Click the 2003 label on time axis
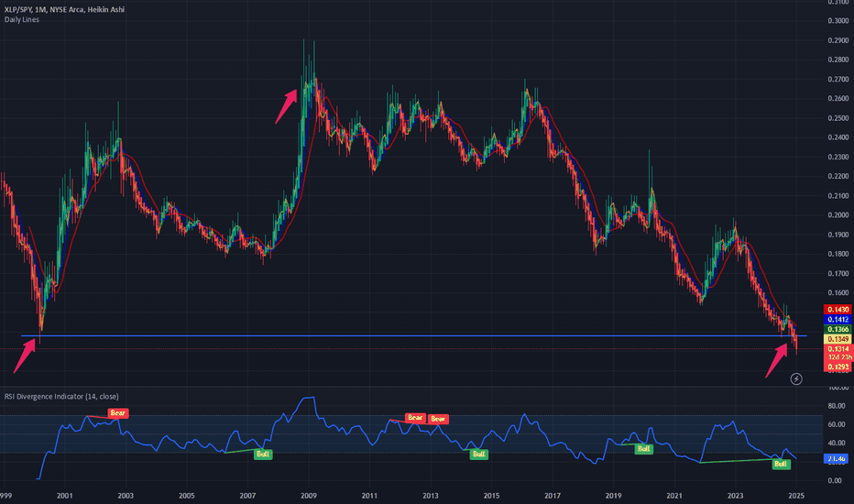 [x=126, y=496]
